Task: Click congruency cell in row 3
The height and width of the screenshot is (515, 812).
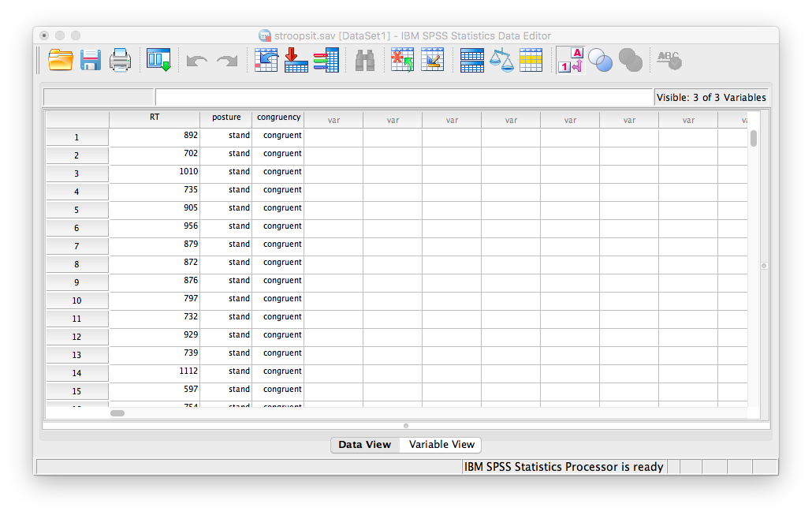Action: pos(278,174)
